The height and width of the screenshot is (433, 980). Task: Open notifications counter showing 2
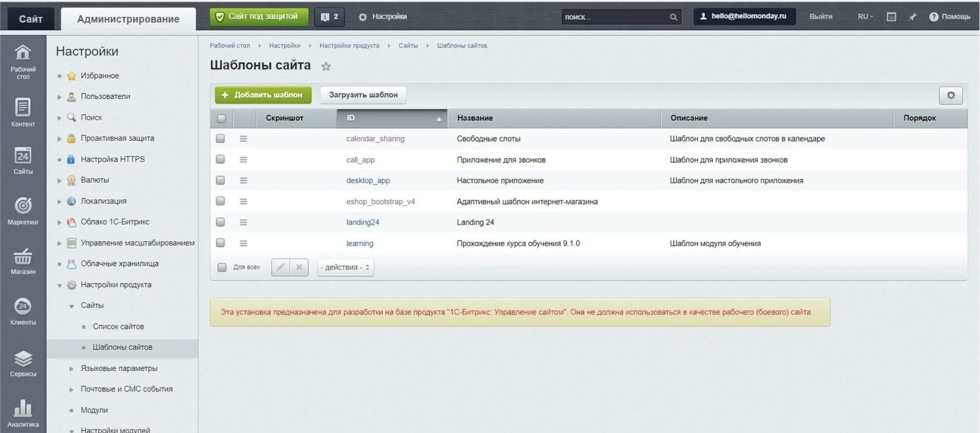click(x=329, y=17)
